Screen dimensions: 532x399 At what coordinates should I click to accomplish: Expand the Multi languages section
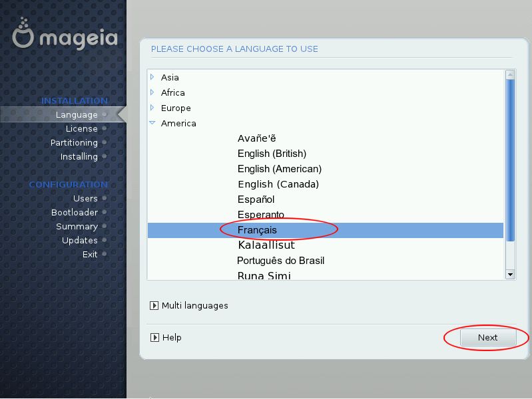click(154, 305)
